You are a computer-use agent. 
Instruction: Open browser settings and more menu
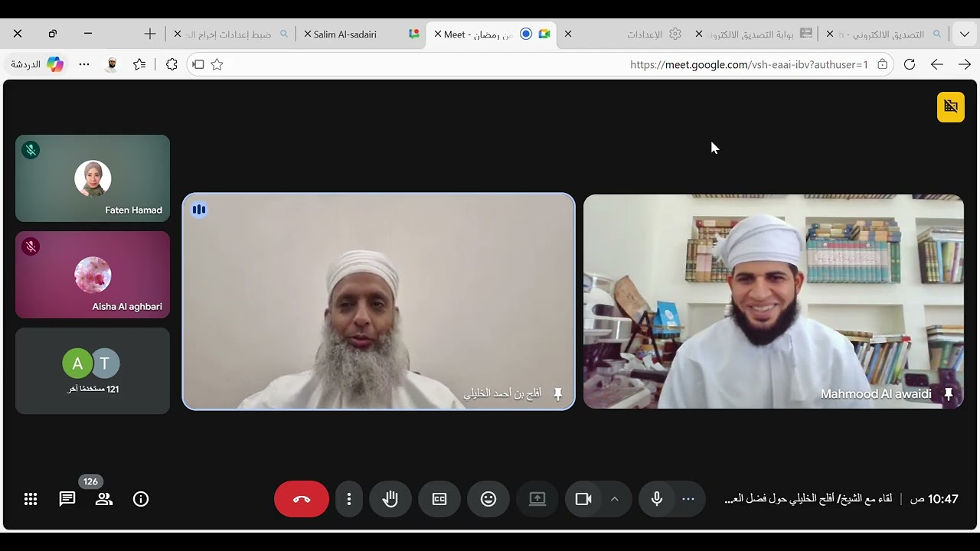84,64
